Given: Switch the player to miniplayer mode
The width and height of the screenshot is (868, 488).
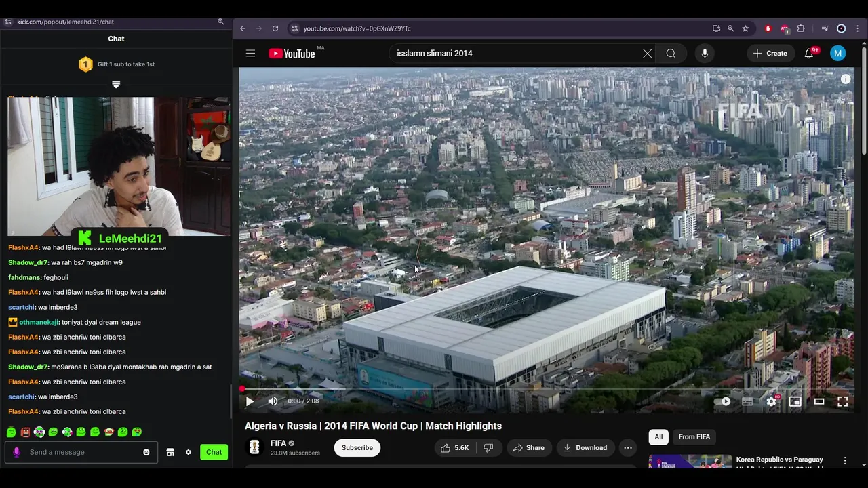Looking at the screenshot, I should click(795, 401).
